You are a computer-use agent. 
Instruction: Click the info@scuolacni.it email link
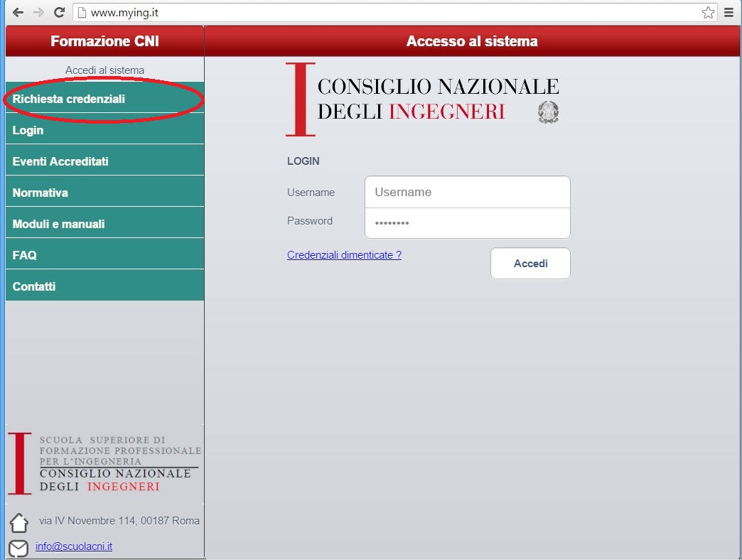(74, 546)
